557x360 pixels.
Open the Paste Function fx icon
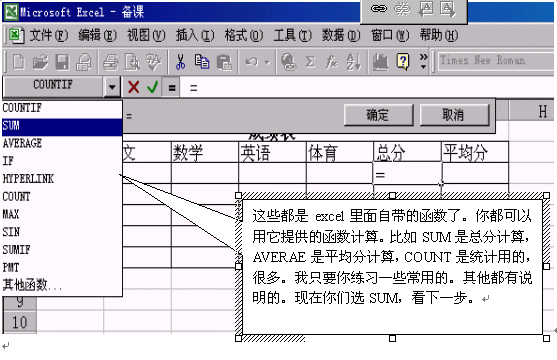pyautogui.click(x=331, y=62)
